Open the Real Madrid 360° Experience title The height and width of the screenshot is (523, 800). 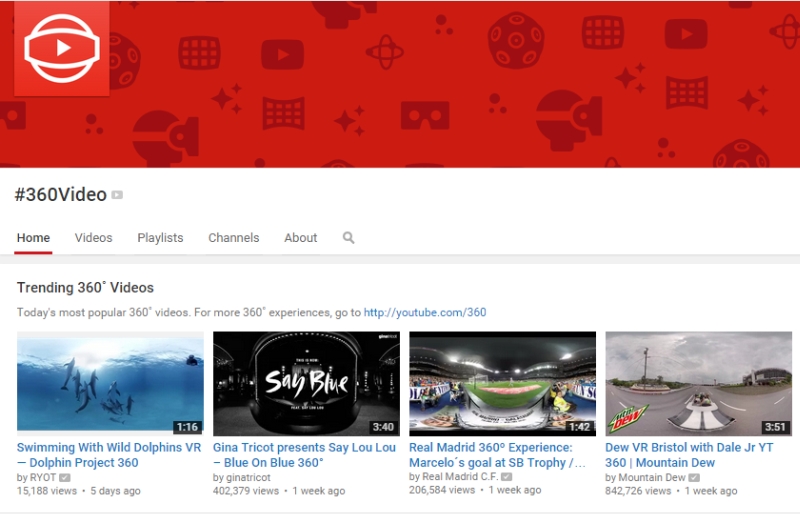pos(497,455)
